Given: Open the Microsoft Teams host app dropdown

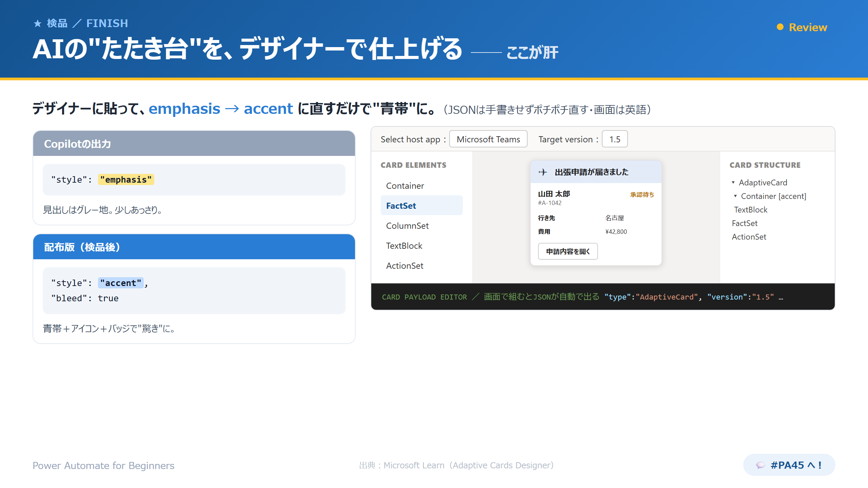Looking at the screenshot, I should (488, 139).
